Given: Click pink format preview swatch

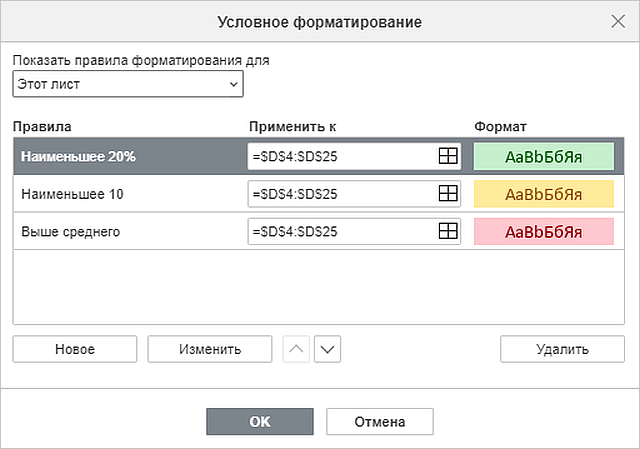Looking at the screenshot, I should pyautogui.click(x=544, y=231).
